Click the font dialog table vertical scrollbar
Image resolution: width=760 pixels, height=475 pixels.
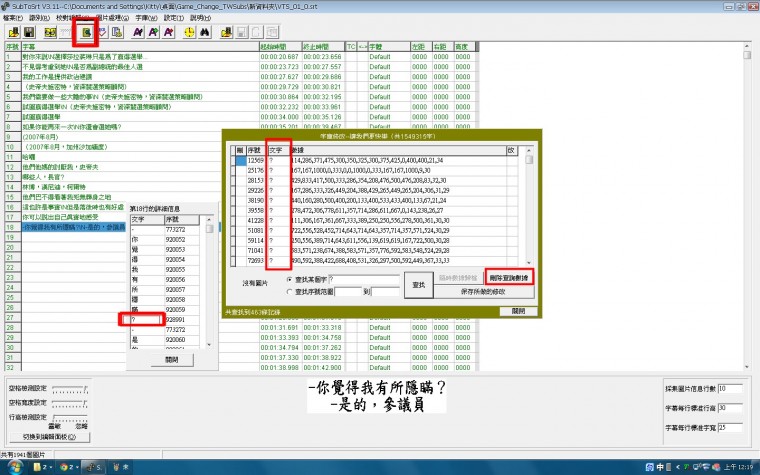529,206
